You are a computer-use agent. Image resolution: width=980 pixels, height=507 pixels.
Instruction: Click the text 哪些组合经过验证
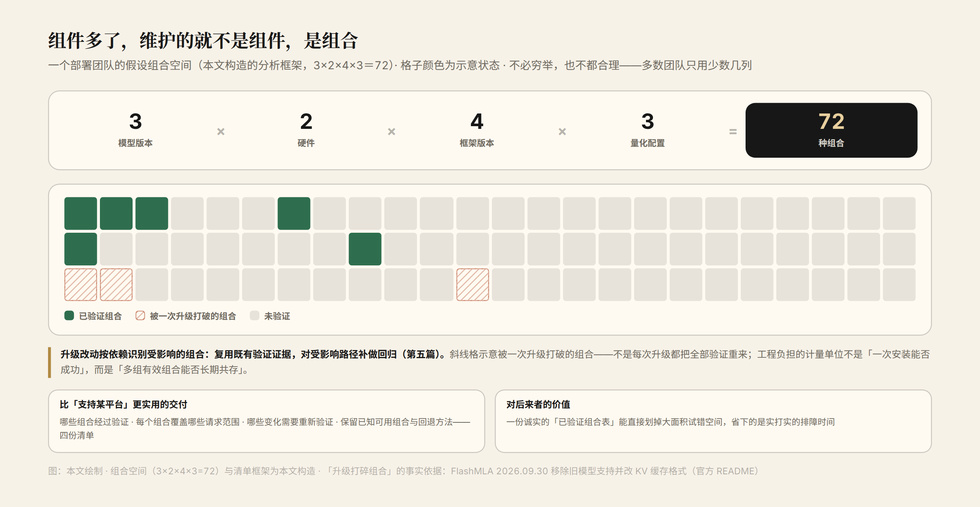tap(94, 422)
